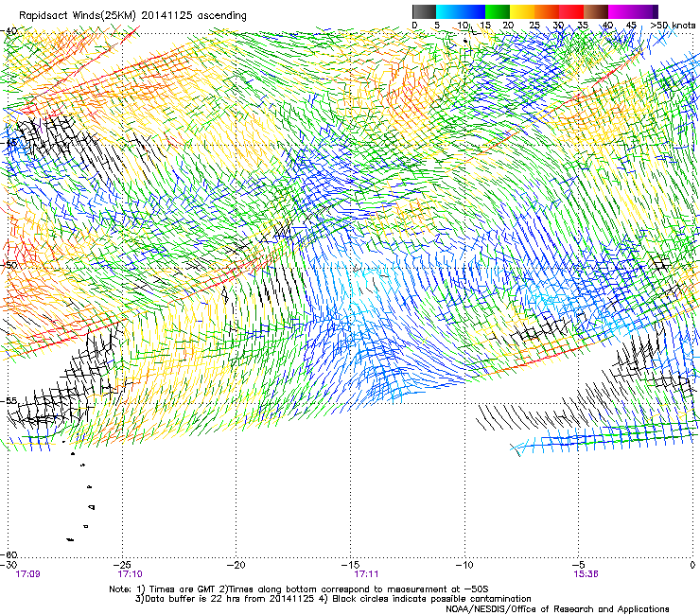Click the '-30' longitude label on bottom axis
The image size is (700, 615).
[x=9, y=565]
